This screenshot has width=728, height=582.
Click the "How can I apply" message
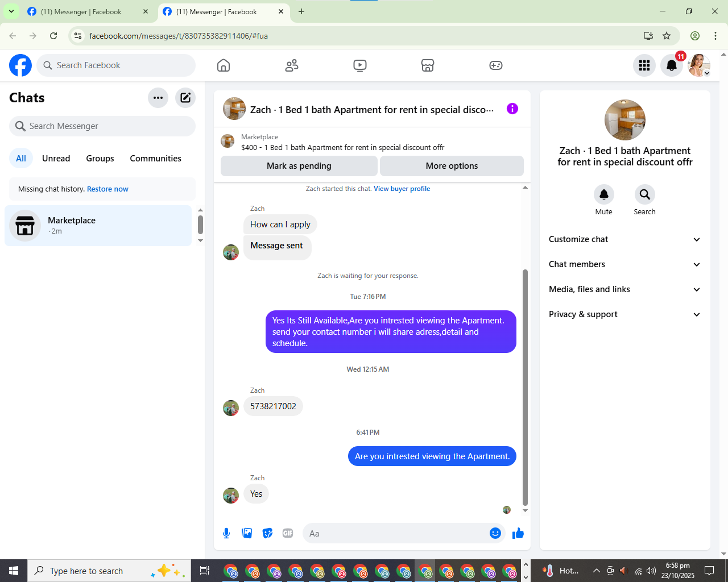(x=280, y=225)
